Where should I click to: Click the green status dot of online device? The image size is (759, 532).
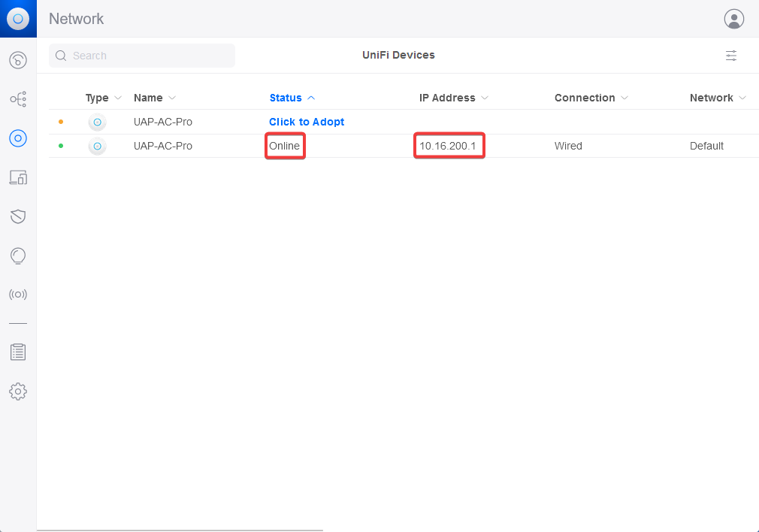(x=61, y=146)
